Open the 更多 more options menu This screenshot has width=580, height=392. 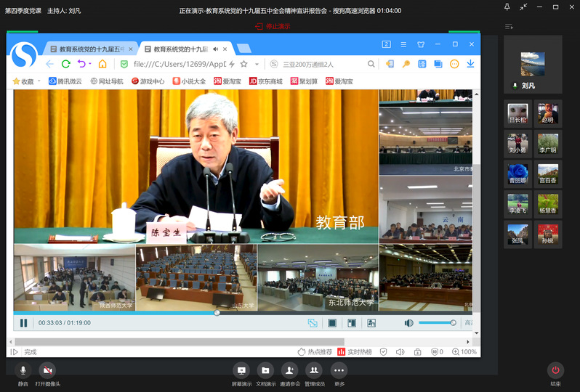[x=339, y=370]
